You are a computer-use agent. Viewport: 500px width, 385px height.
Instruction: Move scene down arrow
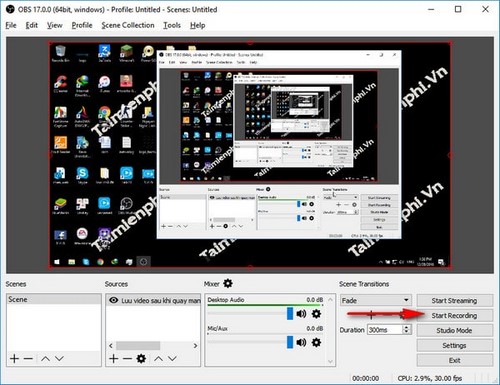pos(59,359)
